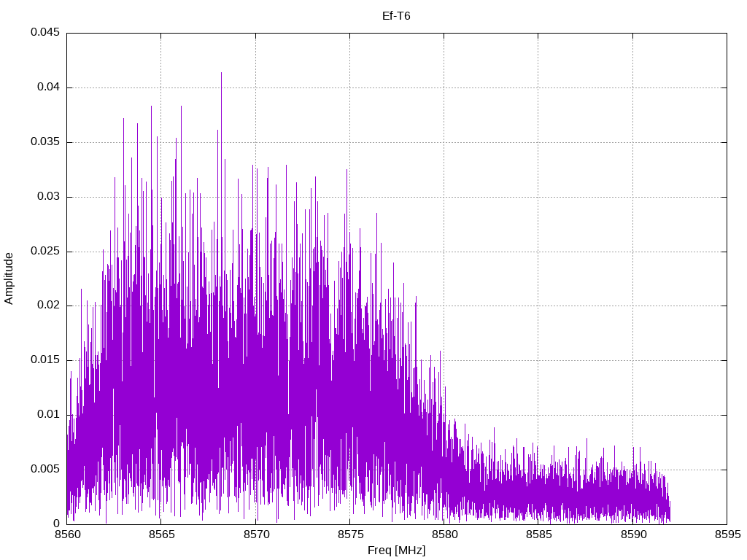This screenshot has width=747, height=560.
Task: Click the 0.04 y-axis tick label
Action: click(48, 87)
